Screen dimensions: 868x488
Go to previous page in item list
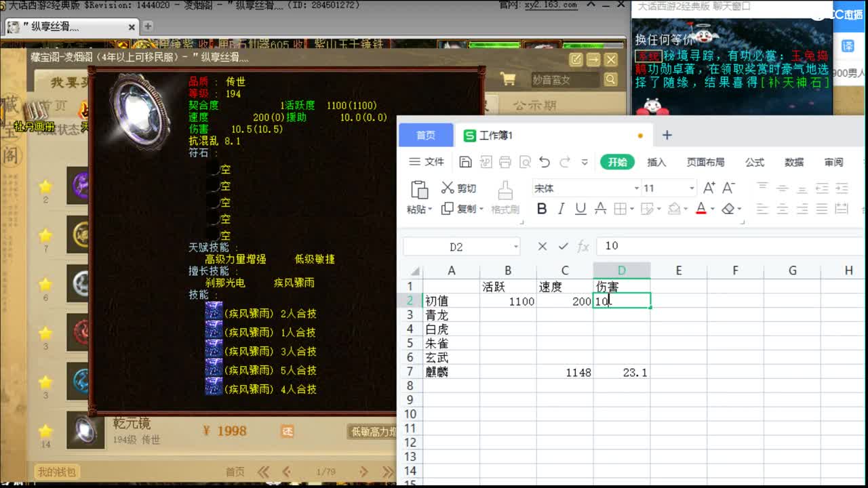click(x=286, y=472)
